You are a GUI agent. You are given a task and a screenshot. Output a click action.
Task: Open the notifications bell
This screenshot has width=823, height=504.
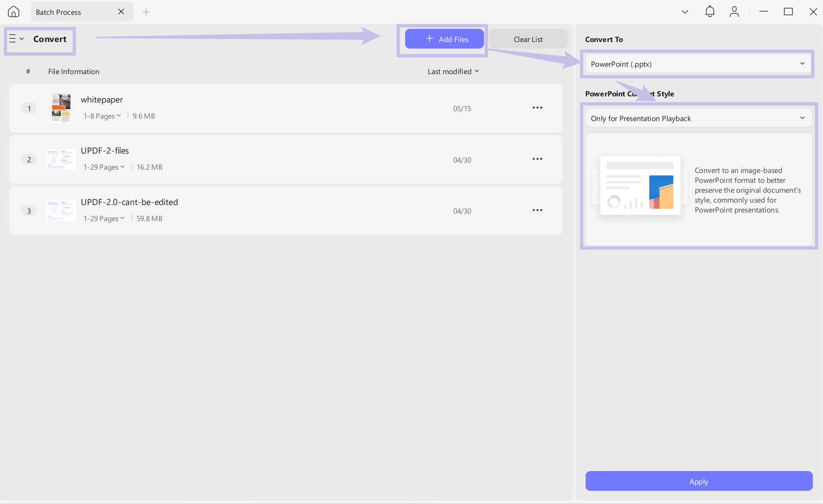click(709, 12)
